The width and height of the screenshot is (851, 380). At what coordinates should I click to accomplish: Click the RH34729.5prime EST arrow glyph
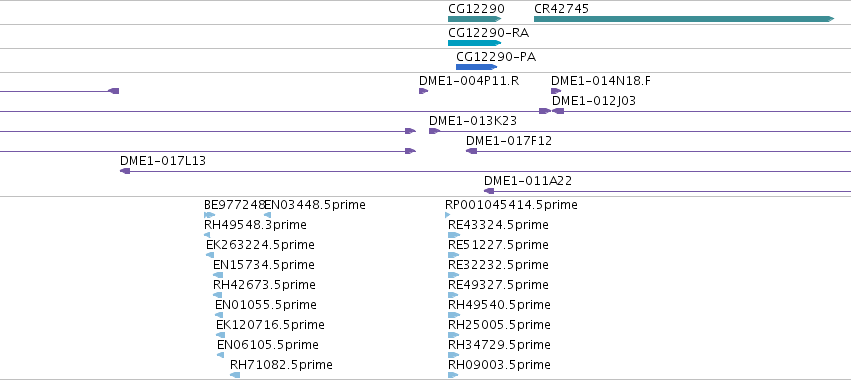(454, 355)
